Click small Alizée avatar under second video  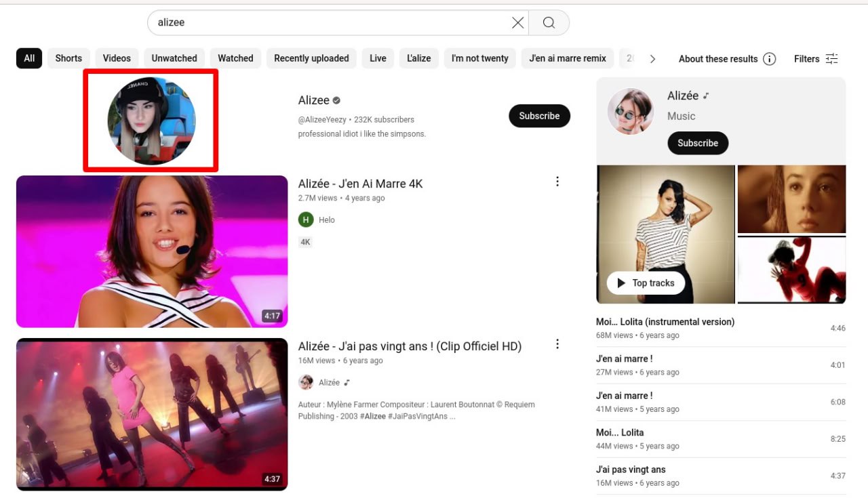306,382
